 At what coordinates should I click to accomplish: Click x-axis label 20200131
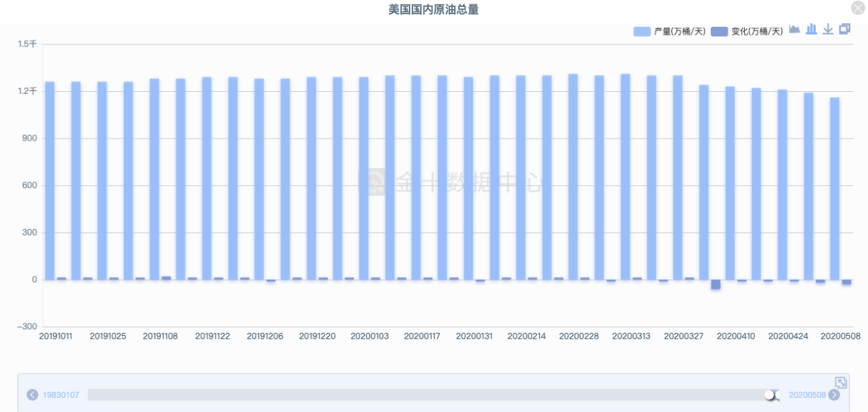[x=475, y=336]
